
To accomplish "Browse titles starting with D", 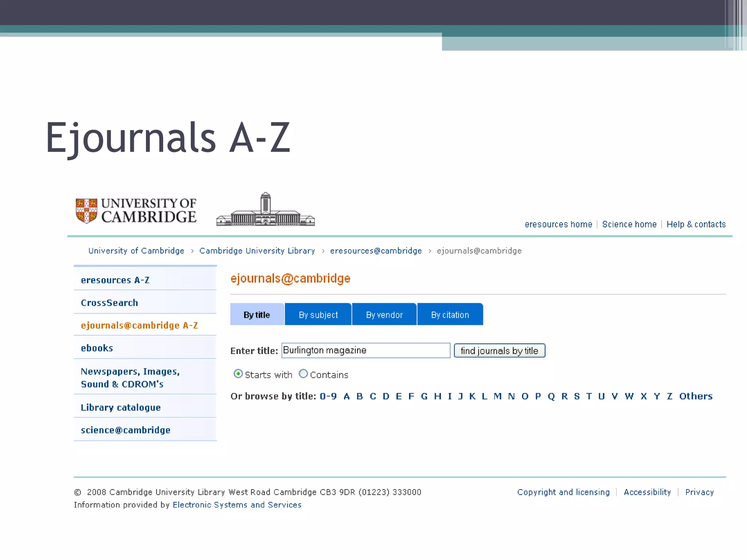I will 386,396.
